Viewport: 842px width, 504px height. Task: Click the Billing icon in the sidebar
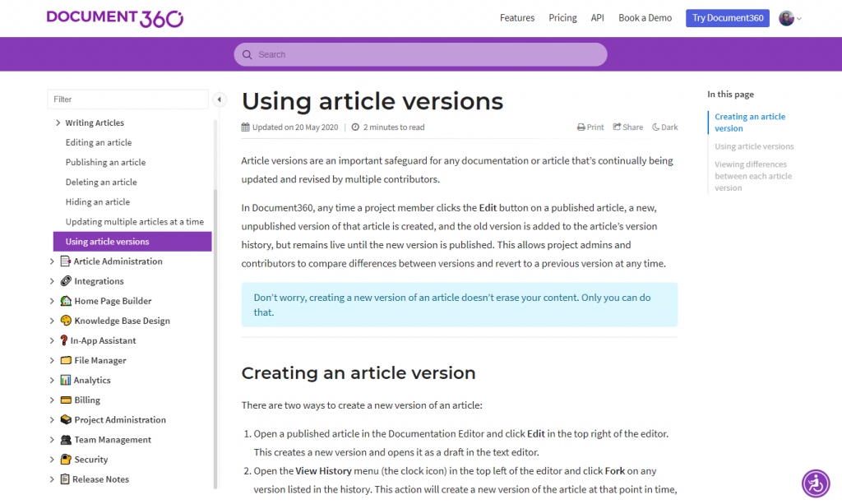click(x=66, y=400)
